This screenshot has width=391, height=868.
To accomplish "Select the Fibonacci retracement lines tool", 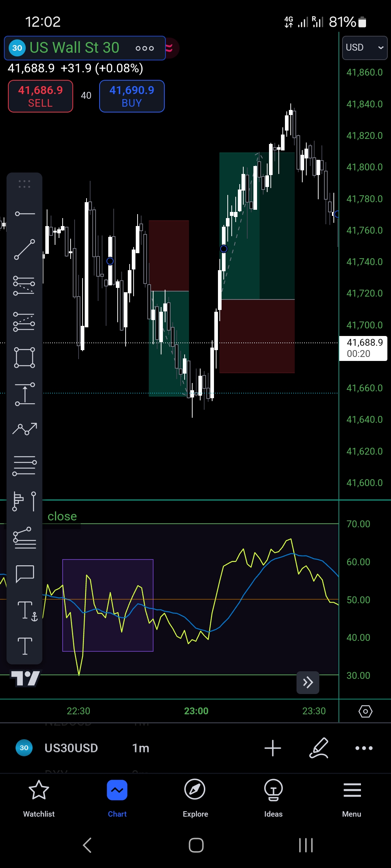I will pyautogui.click(x=25, y=466).
